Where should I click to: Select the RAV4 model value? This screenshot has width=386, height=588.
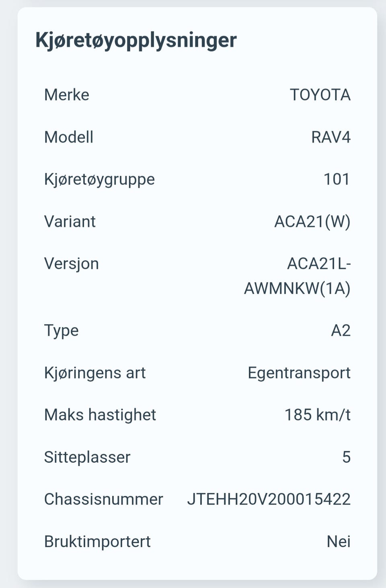(x=331, y=137)
